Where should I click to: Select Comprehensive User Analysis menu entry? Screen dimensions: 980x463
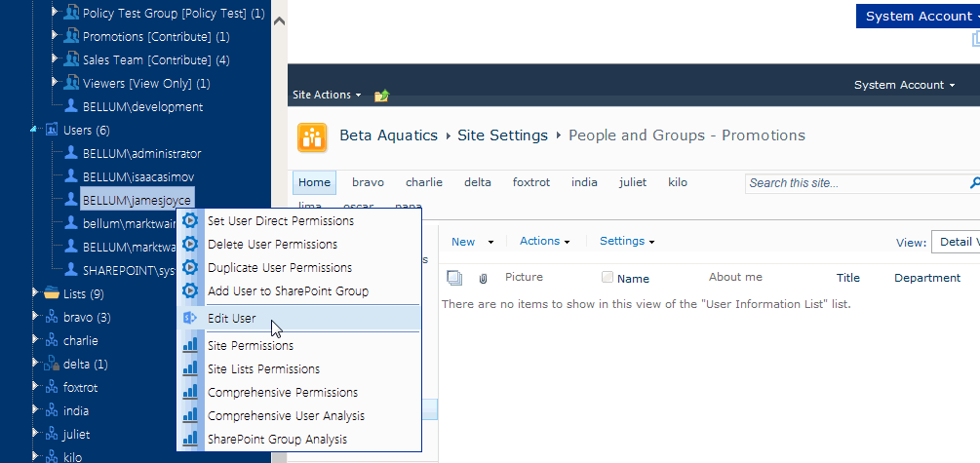[x=286, y=416]
